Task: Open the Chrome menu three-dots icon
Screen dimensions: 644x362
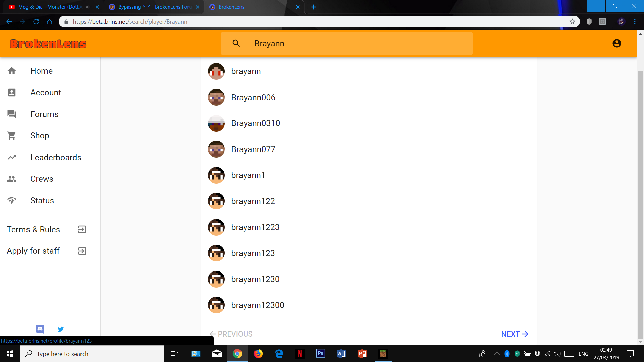Action: coord(635,22)
